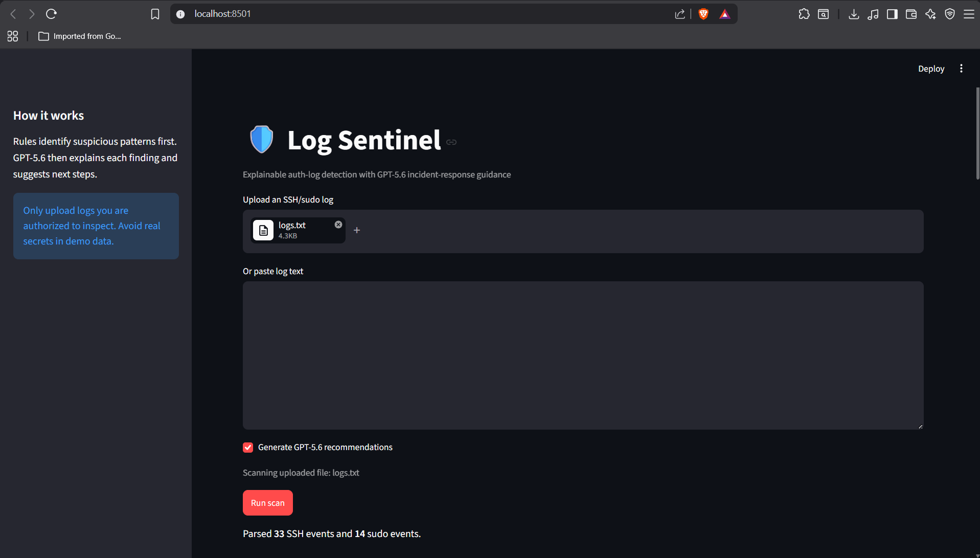Click the page vertical scrollbar
This screenshot has height=558, width=980.
pos(977,133)
